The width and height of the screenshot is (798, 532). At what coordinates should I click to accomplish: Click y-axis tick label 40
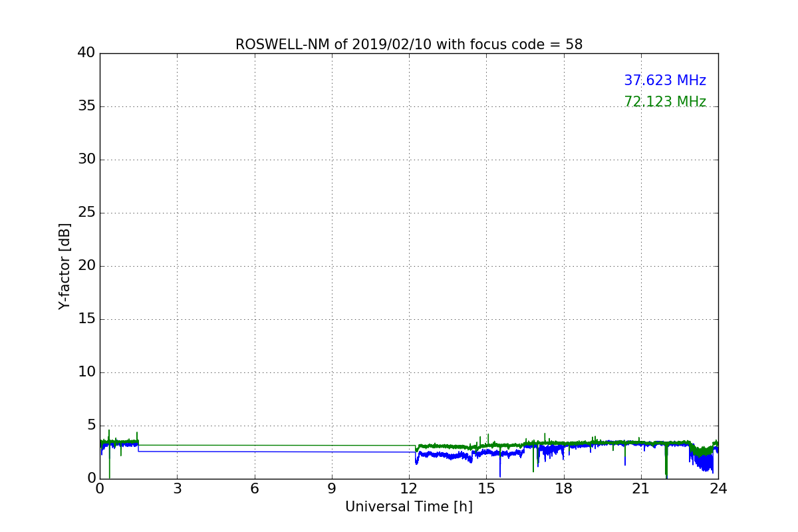pos(86,53)
